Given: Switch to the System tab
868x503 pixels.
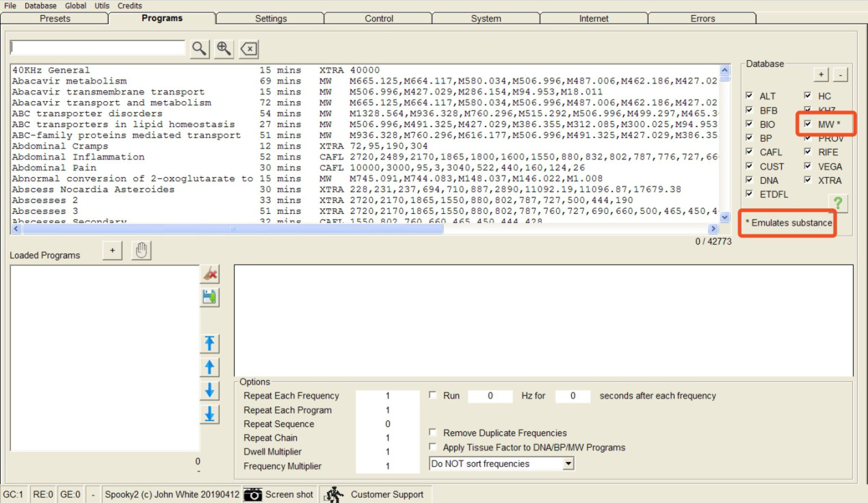Looking at the screenshot, I should click(x=486, y=18).
